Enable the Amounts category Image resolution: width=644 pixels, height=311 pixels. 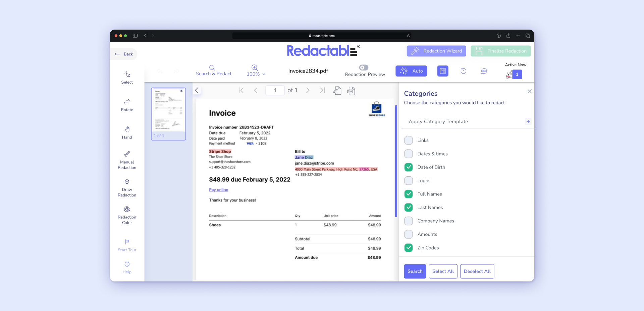click(409, 234)
